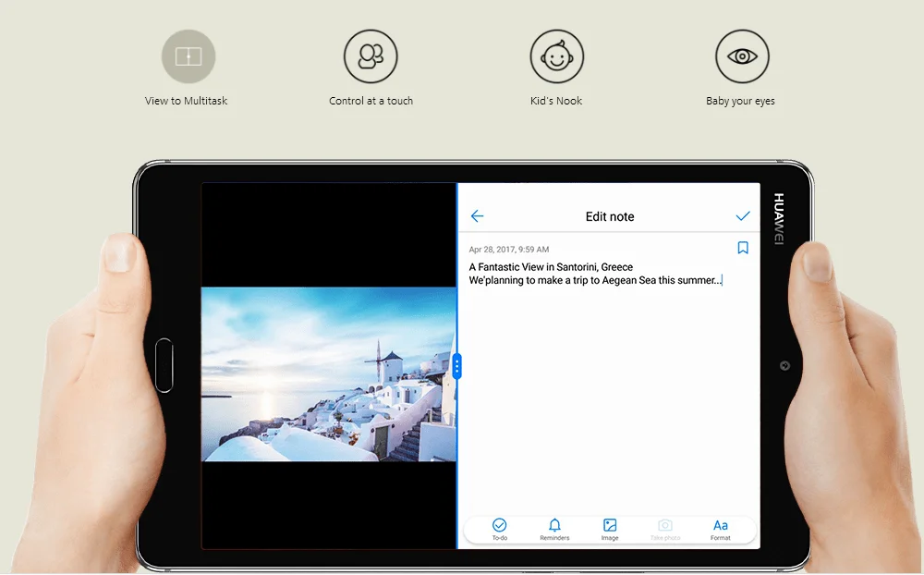This screenshot has height=575, width=924.
Task: Insert an Image into the note
Action: click(610, 529)
